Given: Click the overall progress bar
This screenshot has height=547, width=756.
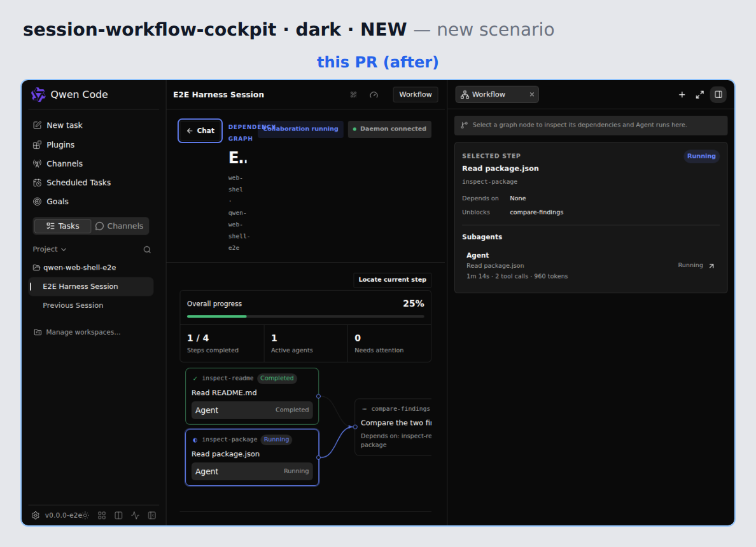Looking at the screenshot, I should [x=305, y=317].
